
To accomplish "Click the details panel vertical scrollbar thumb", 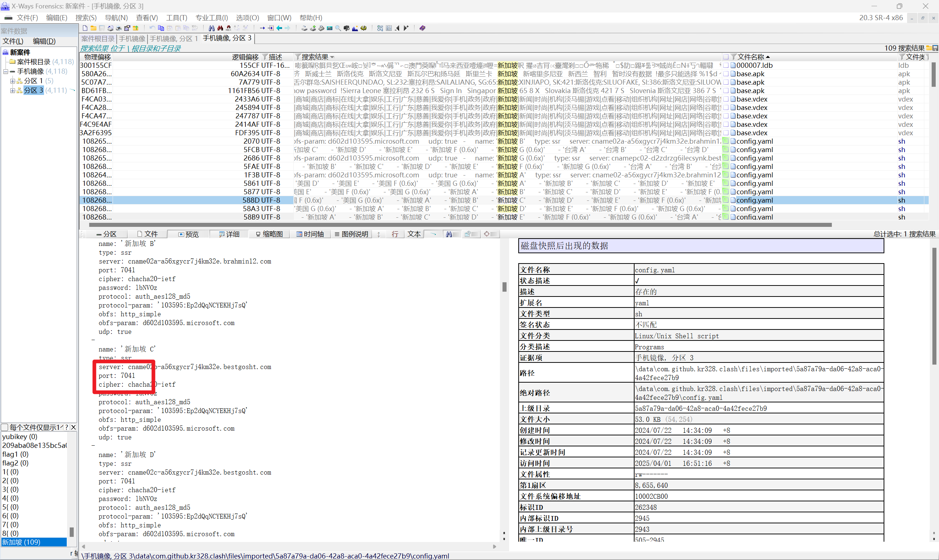I will (x=934, y=306).
